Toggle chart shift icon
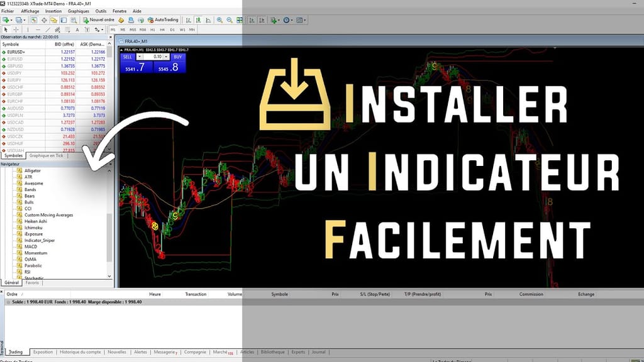The width and height of the screenshot is (644, 362). (x=262, y=19)
